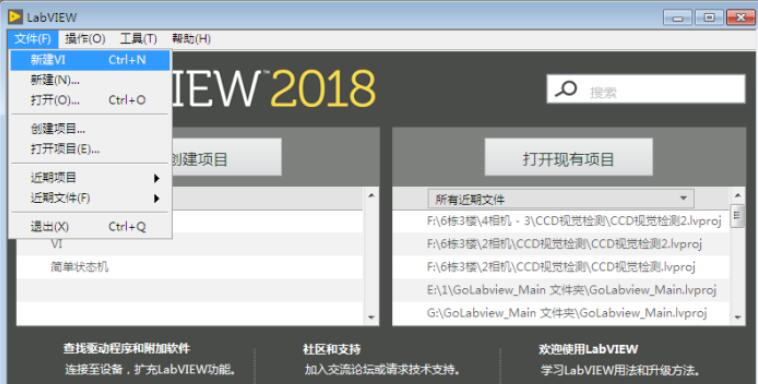Image resolution: width=758 pixels, height=384 pixels.
Task: Open the 文件(F) menu
Action: [x=32, y=39]
